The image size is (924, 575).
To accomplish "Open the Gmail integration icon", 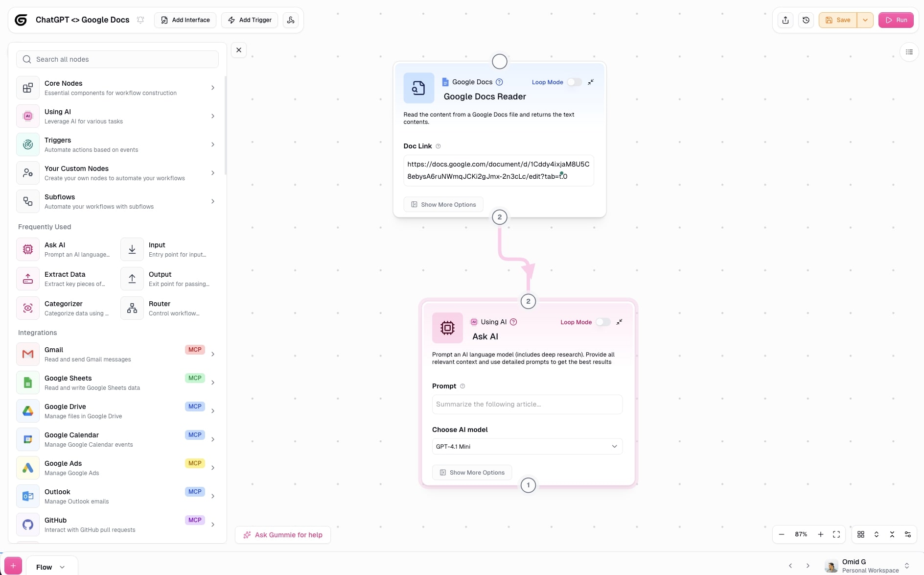I will [27, 354].
